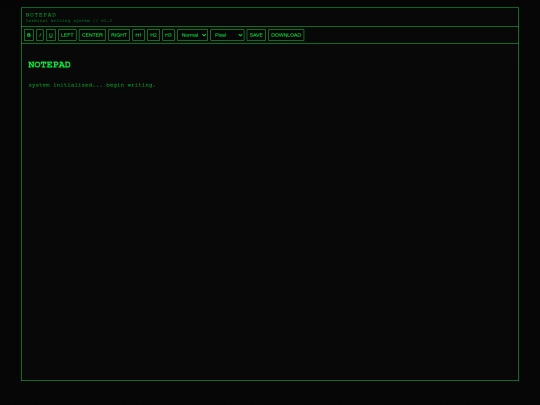Toggle bold with the B button
Viewport: 540px width, 405px height.
29,35
